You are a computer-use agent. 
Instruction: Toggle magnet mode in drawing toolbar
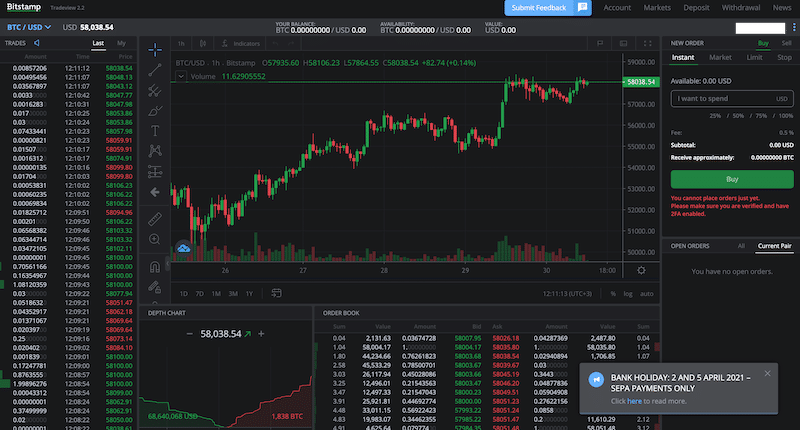coord(155,266)
